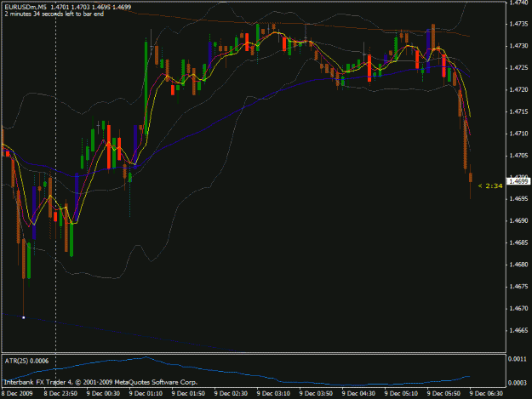Screen dimensions: 532x399
Task: Click price level 1.4710 on the axis
Action: [x=518, y=134]
